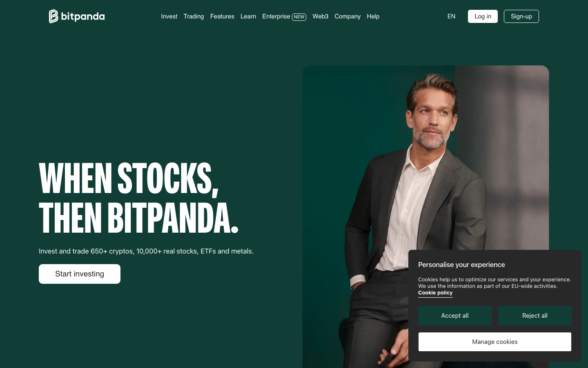Click the Log in button
The height and width of the screenshot is (368, 588).
point(483,16)
